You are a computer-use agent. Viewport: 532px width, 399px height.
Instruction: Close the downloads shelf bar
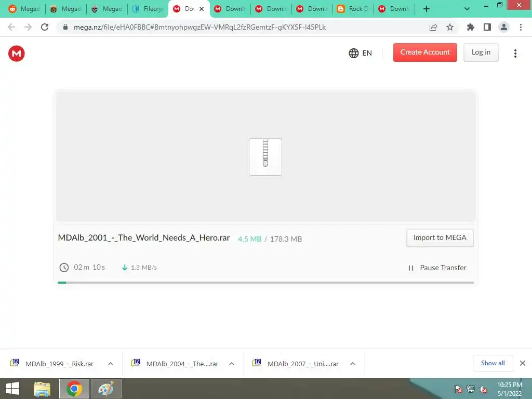click(x=523, y=363)
